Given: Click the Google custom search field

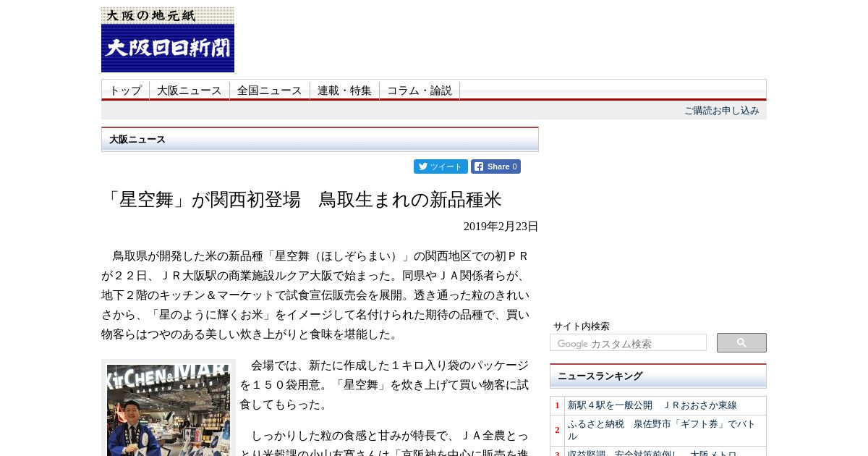Looking at the screenshot, I should 628,343.
